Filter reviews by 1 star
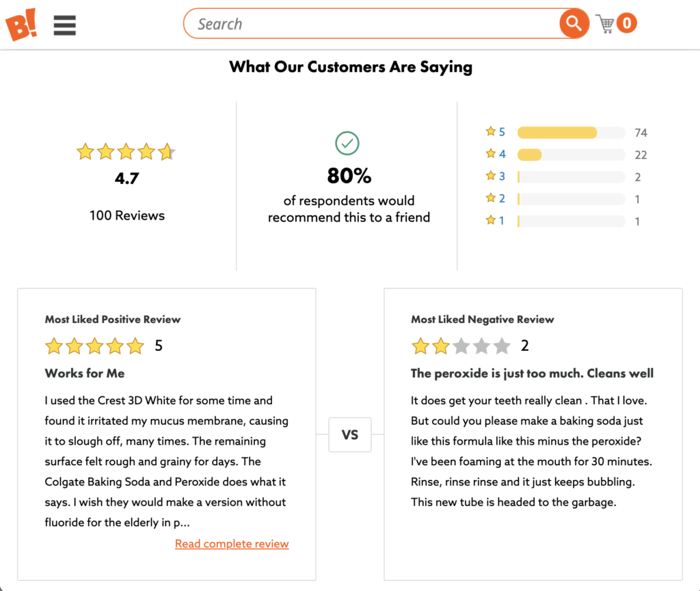700x591 pixels. click(496, 220)
